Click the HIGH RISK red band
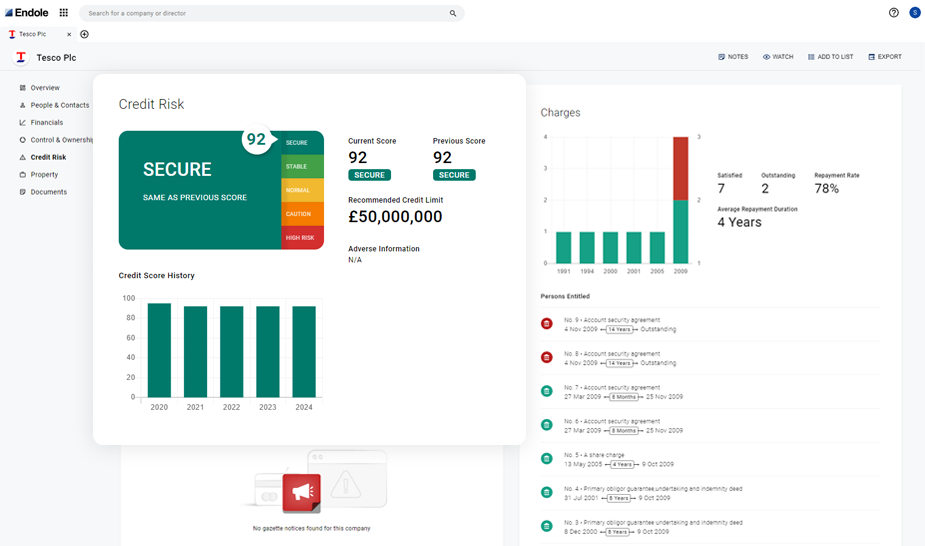Screen dimensions: 925x546 [302, 238]
